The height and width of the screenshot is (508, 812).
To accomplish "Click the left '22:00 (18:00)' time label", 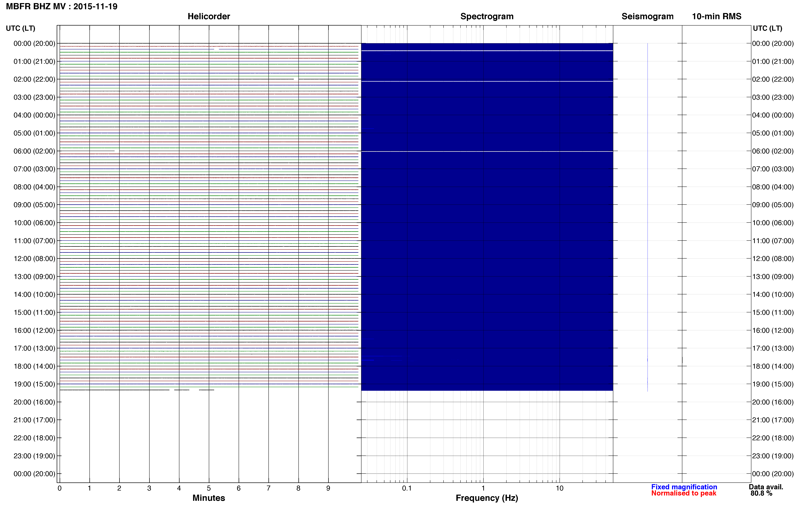I will pyautogui.click(x=34, y=438).
